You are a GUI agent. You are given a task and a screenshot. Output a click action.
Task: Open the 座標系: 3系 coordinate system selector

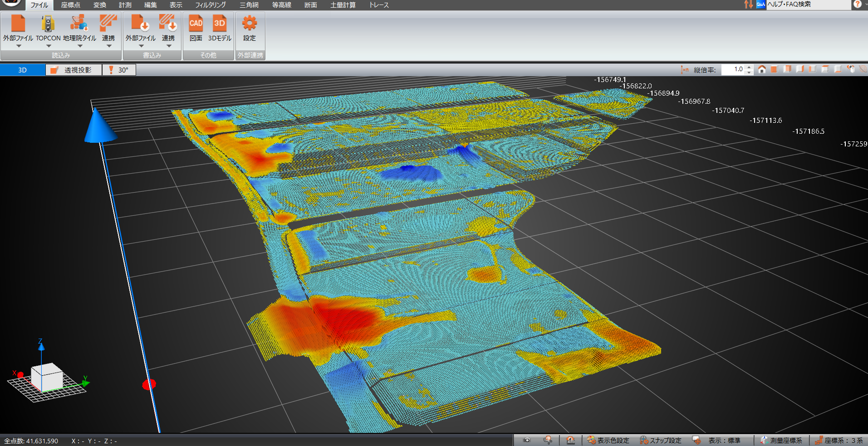pos(839,440)
